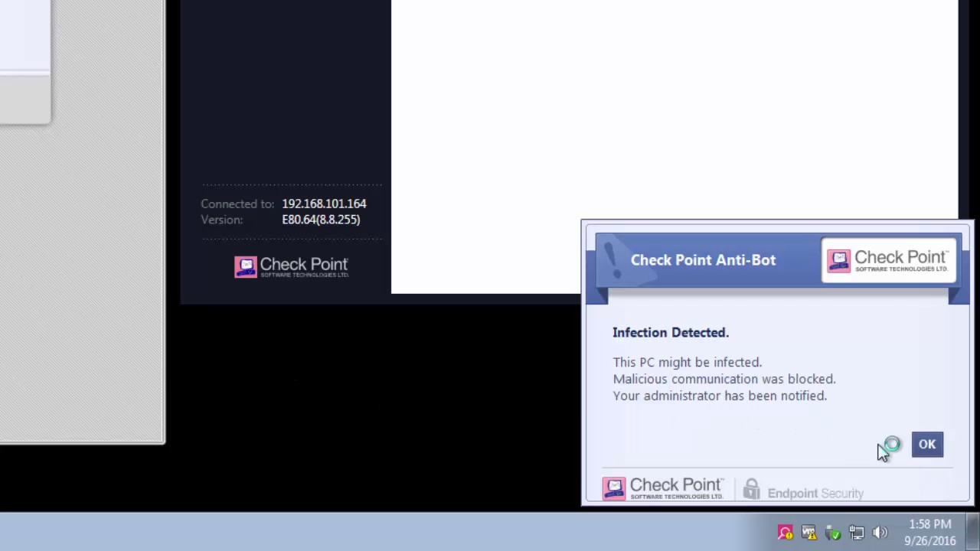The image size is (980, 551).
Task: Click the Check Point logo in the alert header
Action: click(x=888, y=260)
